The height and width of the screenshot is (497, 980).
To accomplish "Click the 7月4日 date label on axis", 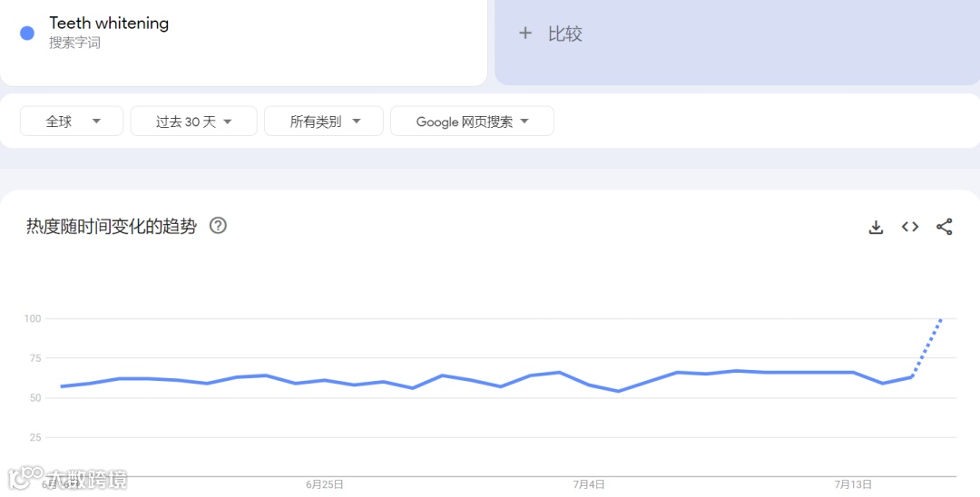I will [589, 484].
